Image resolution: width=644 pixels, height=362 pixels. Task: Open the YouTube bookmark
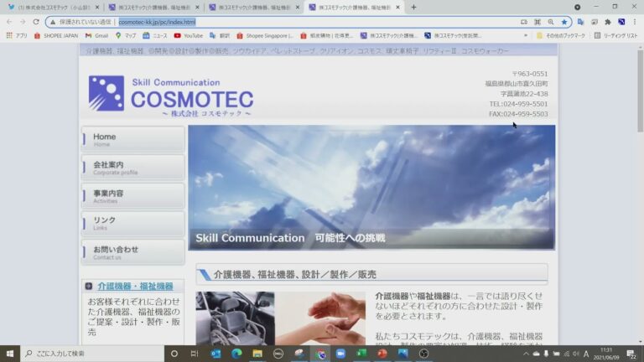(189, 36)
